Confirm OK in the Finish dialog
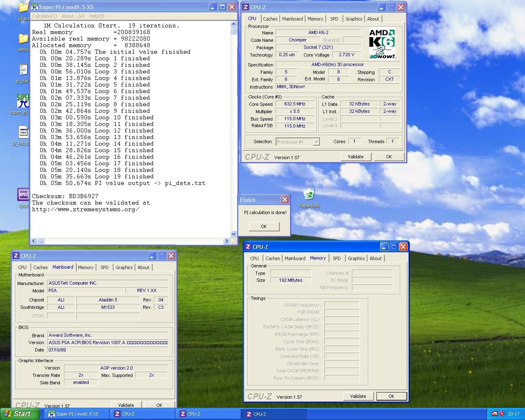525x420 pixels. point(264,226)
